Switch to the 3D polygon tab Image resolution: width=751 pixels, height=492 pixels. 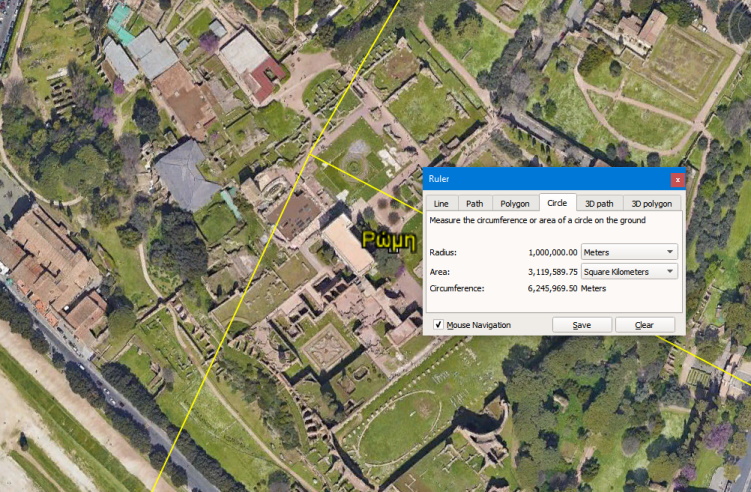tap(651, 204)
